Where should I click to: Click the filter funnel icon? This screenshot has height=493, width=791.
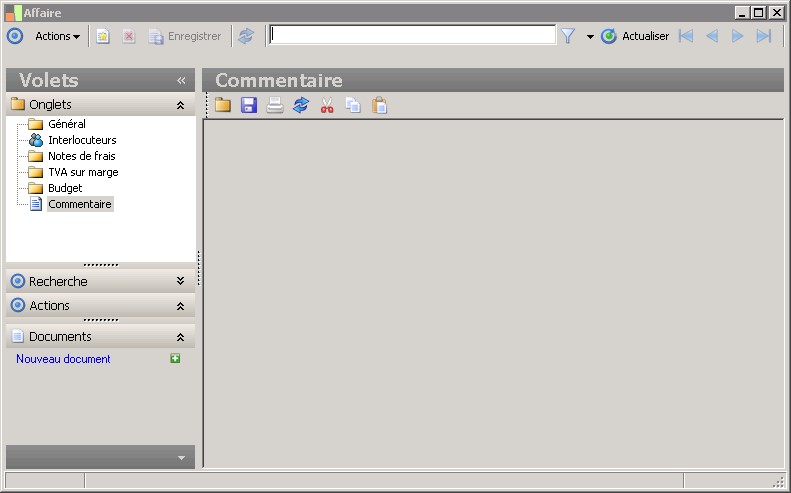pos(568,36)
